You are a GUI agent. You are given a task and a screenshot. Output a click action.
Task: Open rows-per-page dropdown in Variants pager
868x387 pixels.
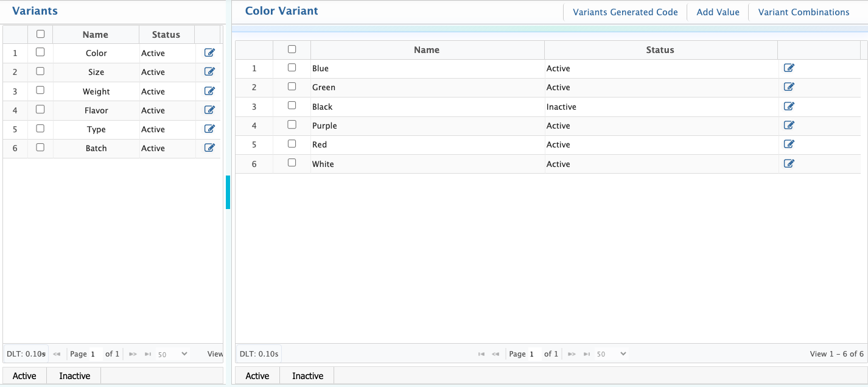[173, 354]
